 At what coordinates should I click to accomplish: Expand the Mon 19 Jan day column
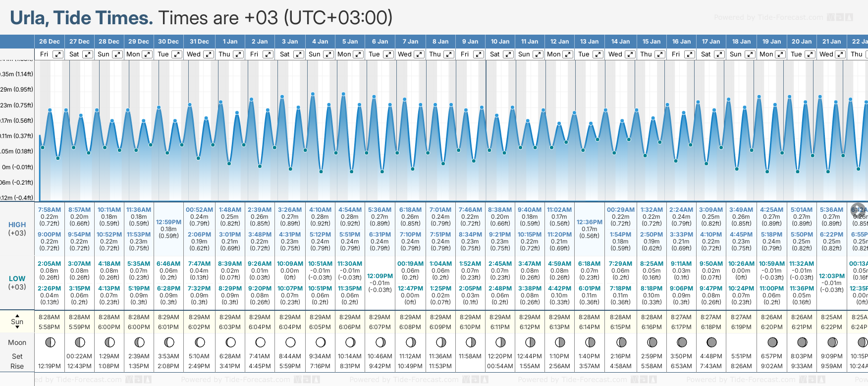(780, 54)
